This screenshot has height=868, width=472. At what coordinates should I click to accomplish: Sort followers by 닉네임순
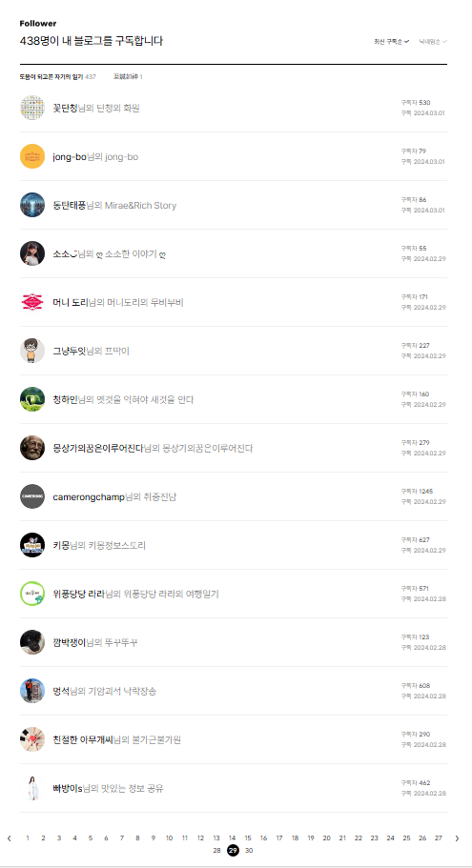pos(433,42)
